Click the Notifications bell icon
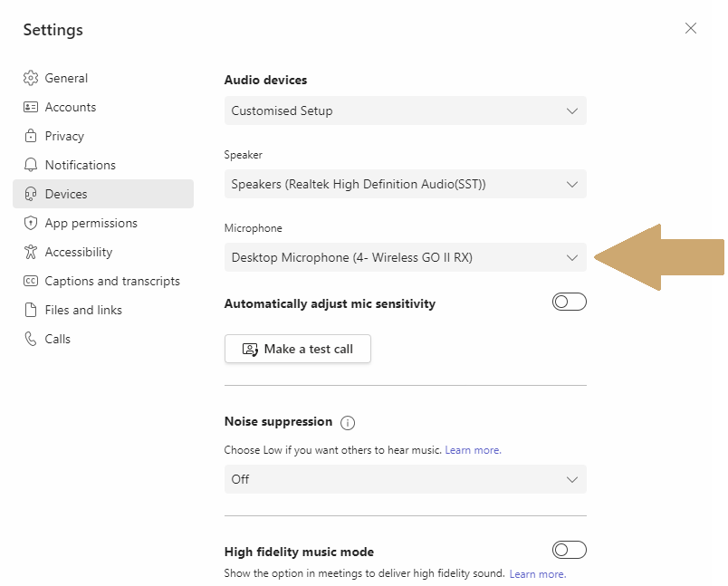 coord(31,165)
